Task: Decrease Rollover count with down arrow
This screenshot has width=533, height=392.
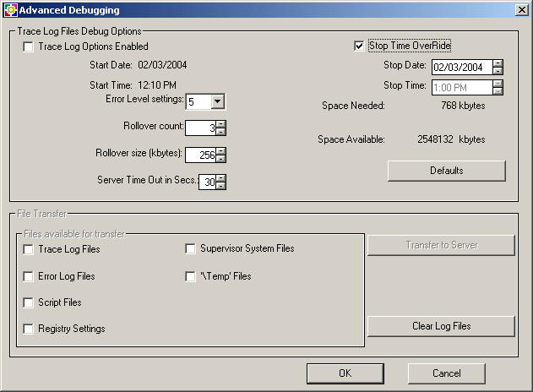Action: [221, 131]
